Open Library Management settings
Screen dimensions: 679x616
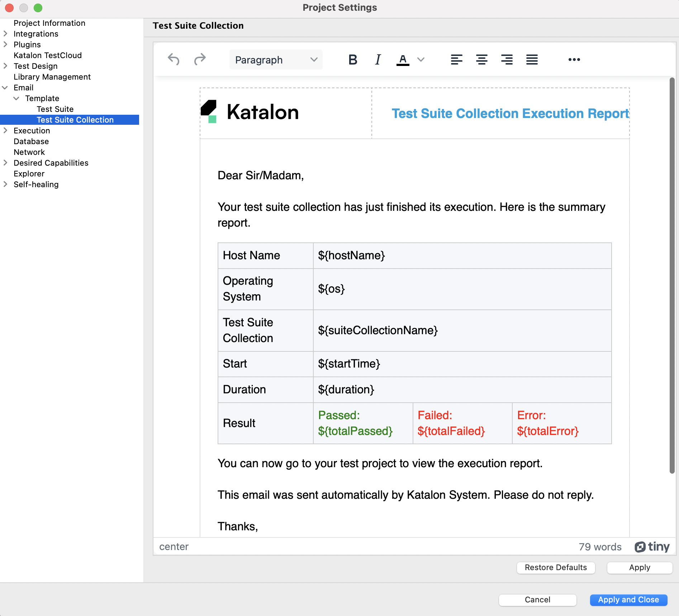52,77
